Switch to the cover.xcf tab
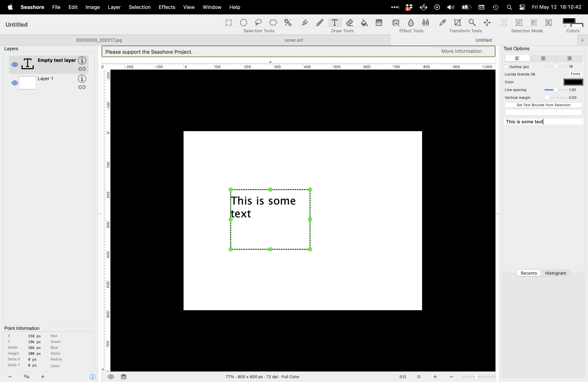 coord(293,40)
